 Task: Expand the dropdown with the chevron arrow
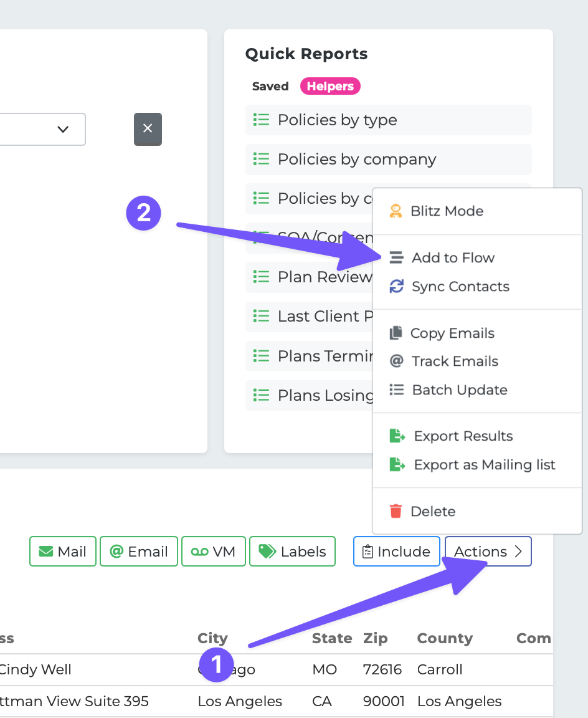(62, 129)
